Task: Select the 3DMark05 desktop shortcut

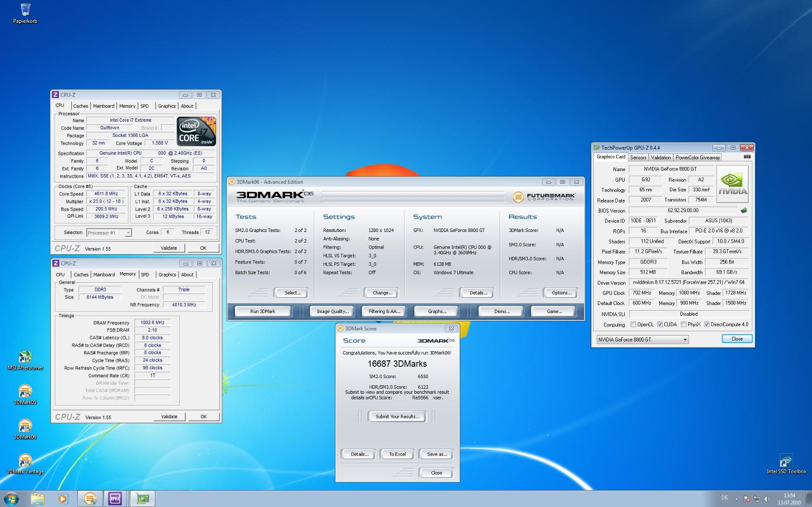Action: [25, 395]
